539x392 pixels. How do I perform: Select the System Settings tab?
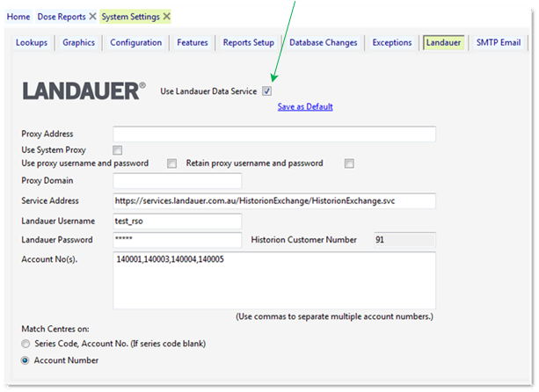[x=131, y=17]
